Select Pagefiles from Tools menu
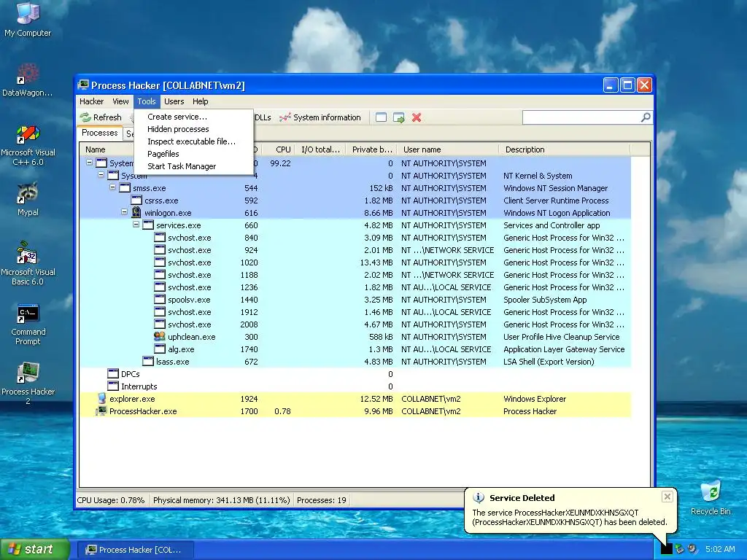Viewport: 747px width, 560px height. 193,154
